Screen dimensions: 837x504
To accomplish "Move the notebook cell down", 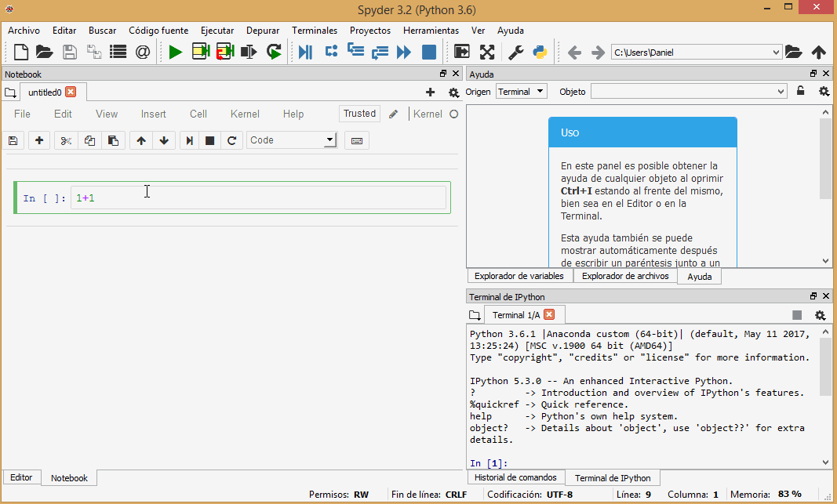I will click(x=164, y=140).
